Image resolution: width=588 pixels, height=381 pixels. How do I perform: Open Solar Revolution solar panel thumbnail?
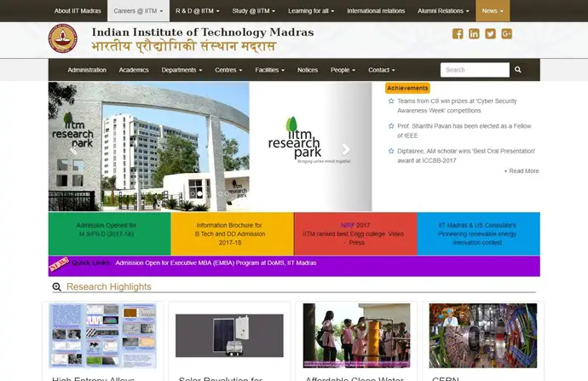pyautogui.click(x=229, y=336)
